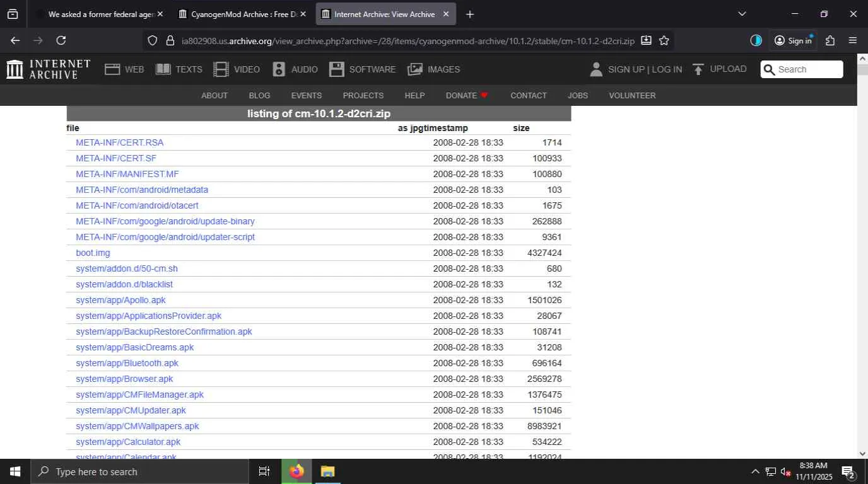Open the META-INF/CERT.RSA file link
The height and width of the screenshot is (484, 868).
(120, 142)
